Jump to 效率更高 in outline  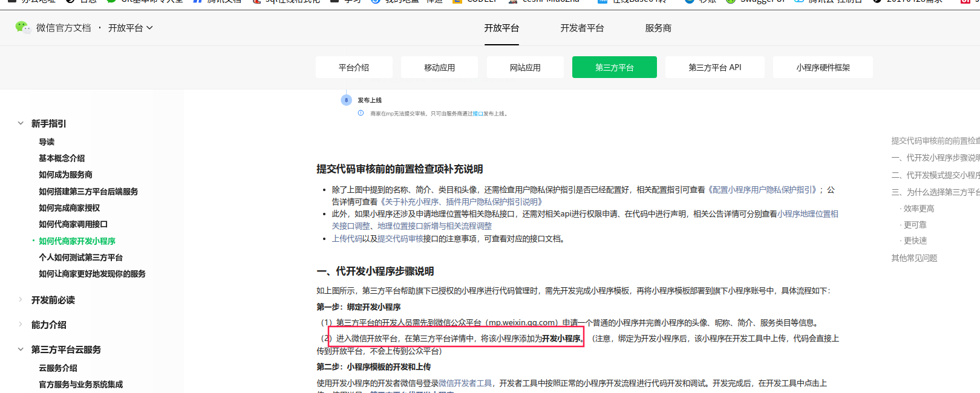(x=918, y=209)
